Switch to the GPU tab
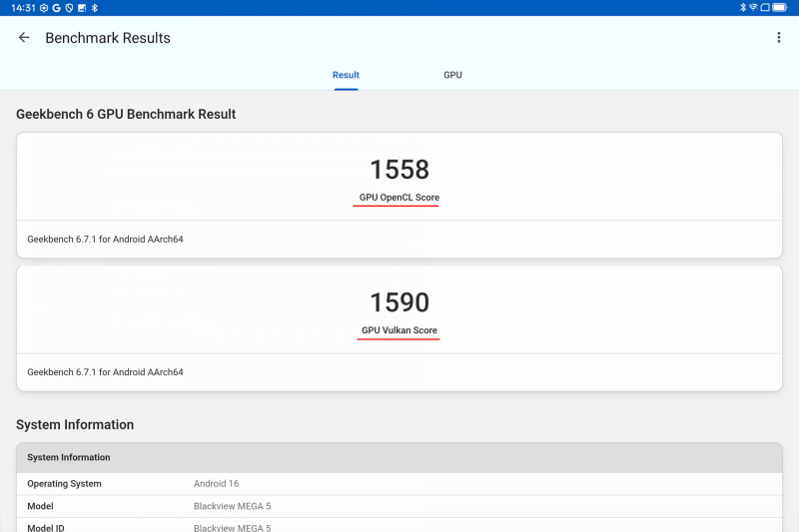The width and height of the screenshot is (799, 532). pyautogui.click(x=452, y=75)
